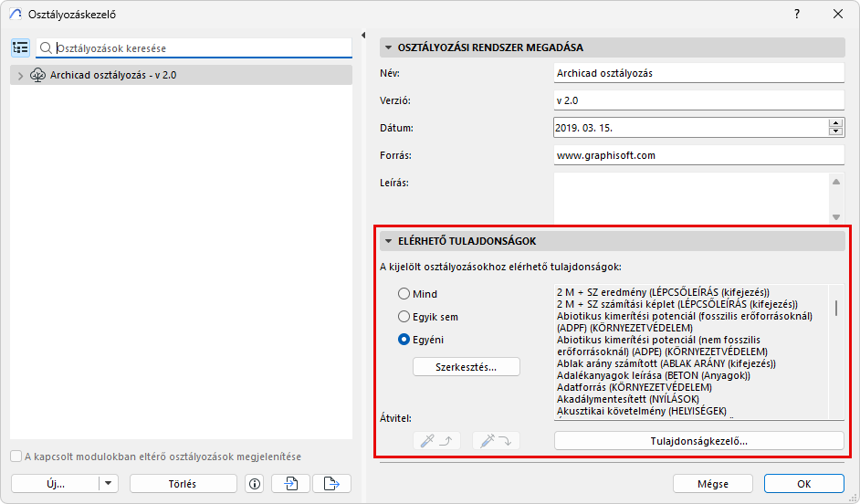860x504 pixels.
Task: Collapse left panel with the black arrow
Action: pyautogui.click(x=363, y=35)
